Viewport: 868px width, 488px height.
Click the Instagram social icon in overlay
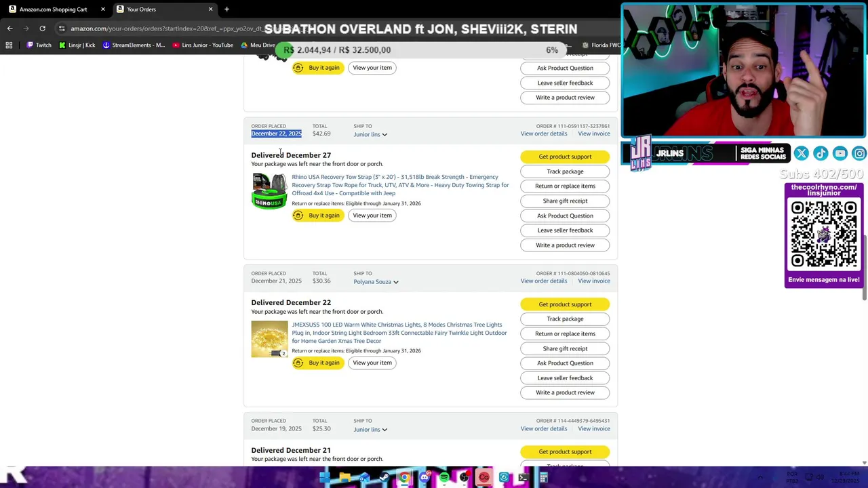point(859,154)
